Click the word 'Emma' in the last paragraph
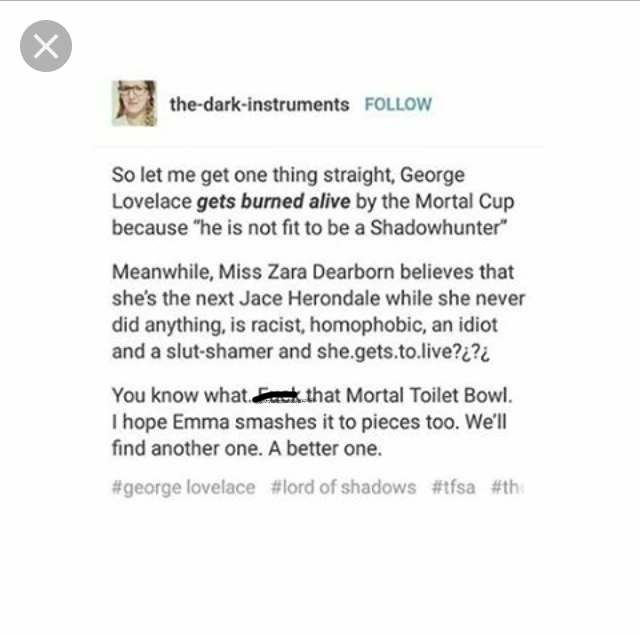Screen dimensions: 640x635 point(200,422)
